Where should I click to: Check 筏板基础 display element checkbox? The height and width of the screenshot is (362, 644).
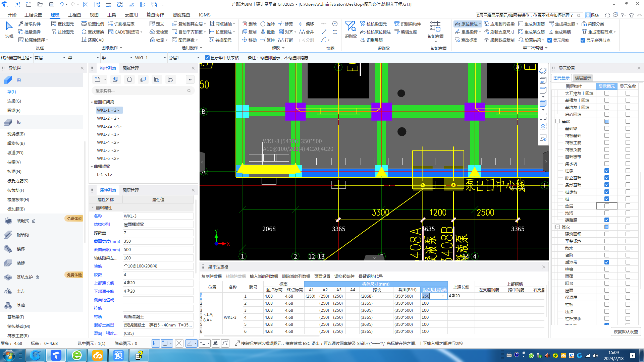607,135
